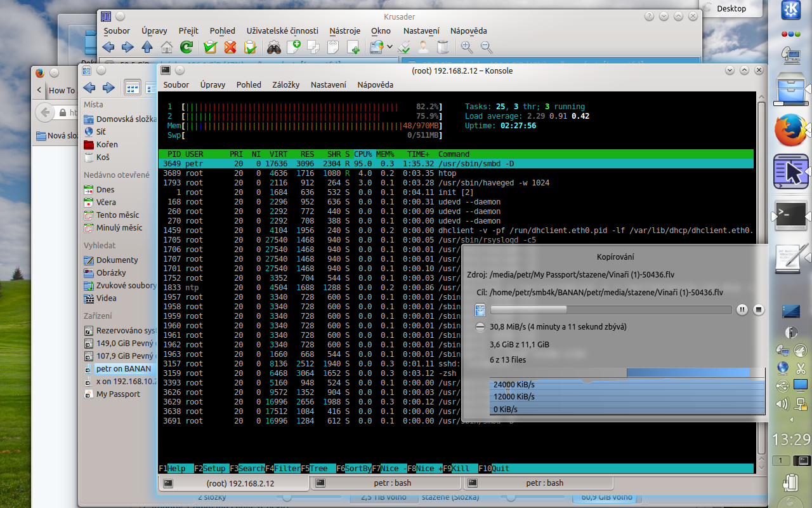Open the Soubor menu in Konsole
The width and height of the screenshot is (812, 508).
(x=176, y=84)
